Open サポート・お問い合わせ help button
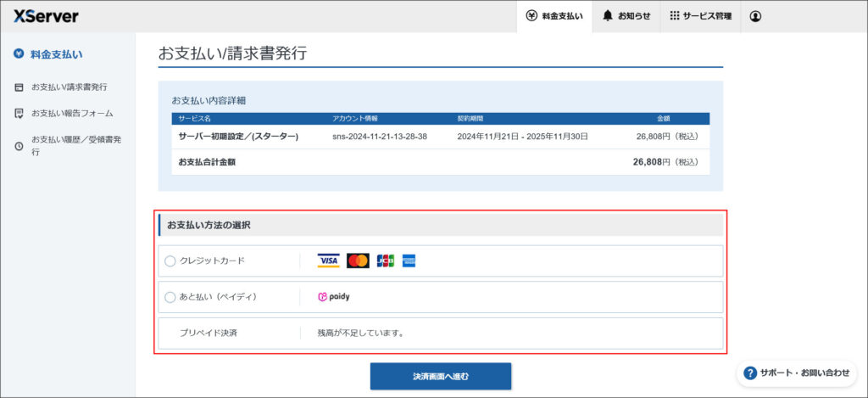Image resolution: width=868 pixels, height=398 pixels. (x=797, y=373)
